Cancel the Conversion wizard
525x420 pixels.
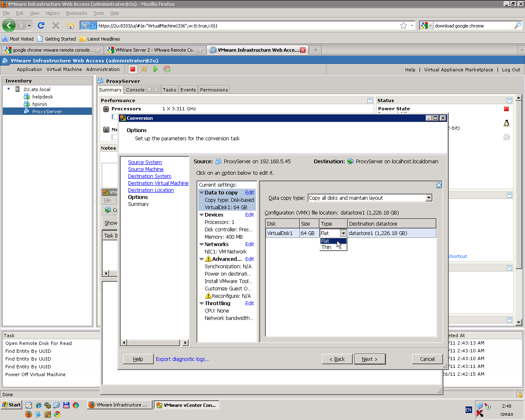click(427, 359)
